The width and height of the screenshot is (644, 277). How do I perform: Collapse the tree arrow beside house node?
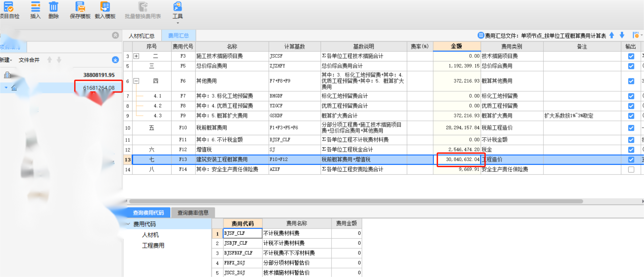click(x=6, y=88)
